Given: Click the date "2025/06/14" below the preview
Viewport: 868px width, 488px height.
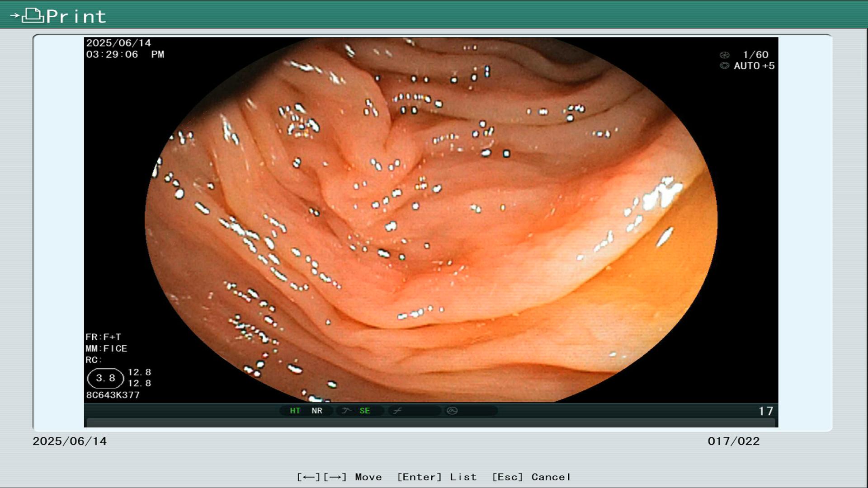Looking at the screenshot, I should point(70,441).
